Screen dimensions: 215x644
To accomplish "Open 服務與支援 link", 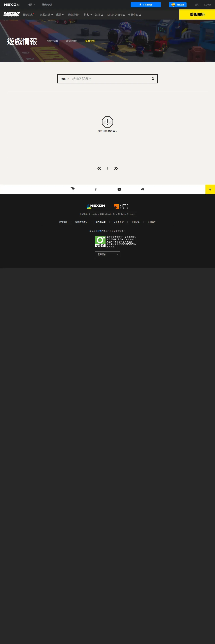I will coord(47,5).
